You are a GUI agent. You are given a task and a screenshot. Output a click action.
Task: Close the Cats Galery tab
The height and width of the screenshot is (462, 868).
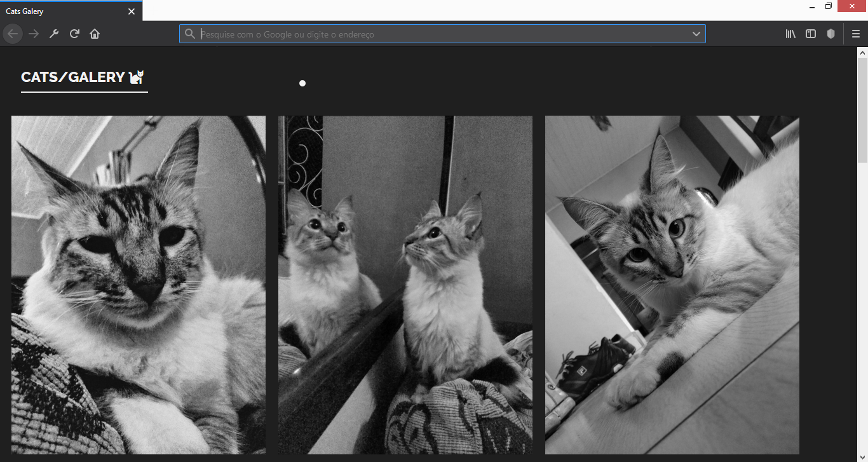click(132, 11)
